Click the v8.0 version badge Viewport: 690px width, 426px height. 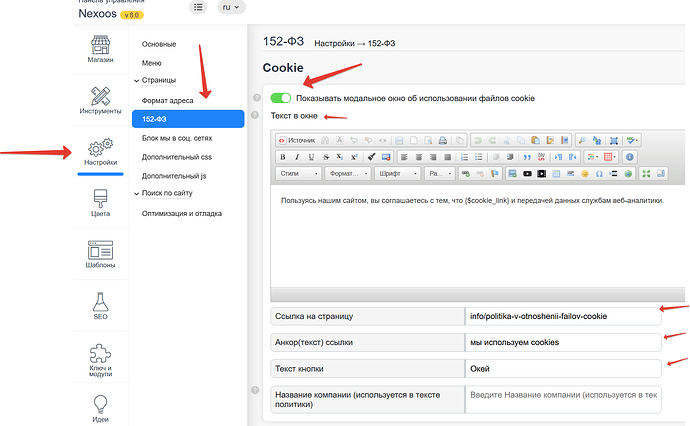point(132,15)
